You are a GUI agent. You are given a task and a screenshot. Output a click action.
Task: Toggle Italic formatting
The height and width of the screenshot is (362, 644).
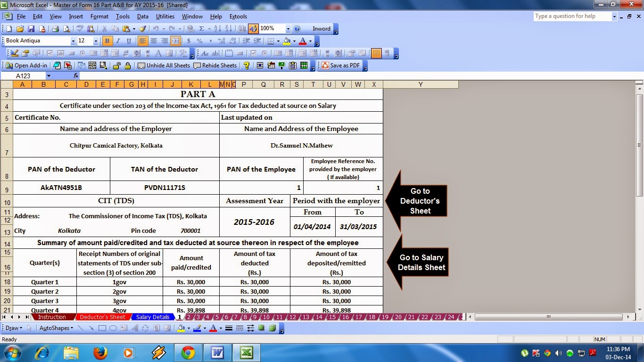click(x=118, y=41)
